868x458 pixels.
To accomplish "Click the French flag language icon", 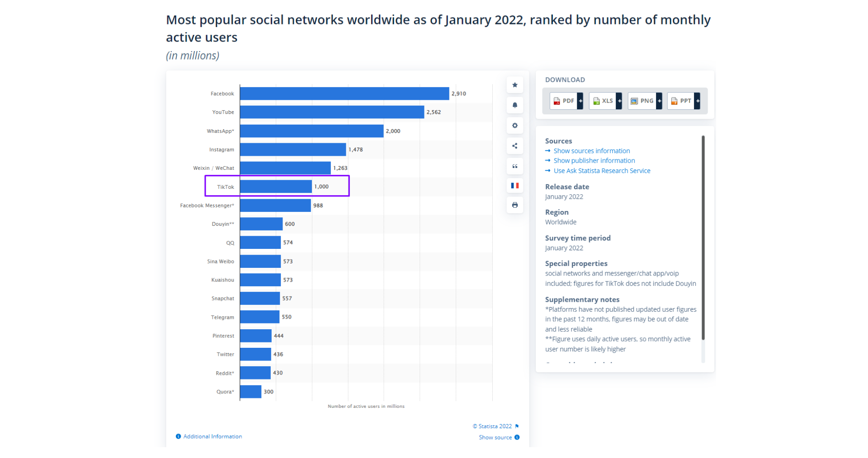I will (514, 186).
